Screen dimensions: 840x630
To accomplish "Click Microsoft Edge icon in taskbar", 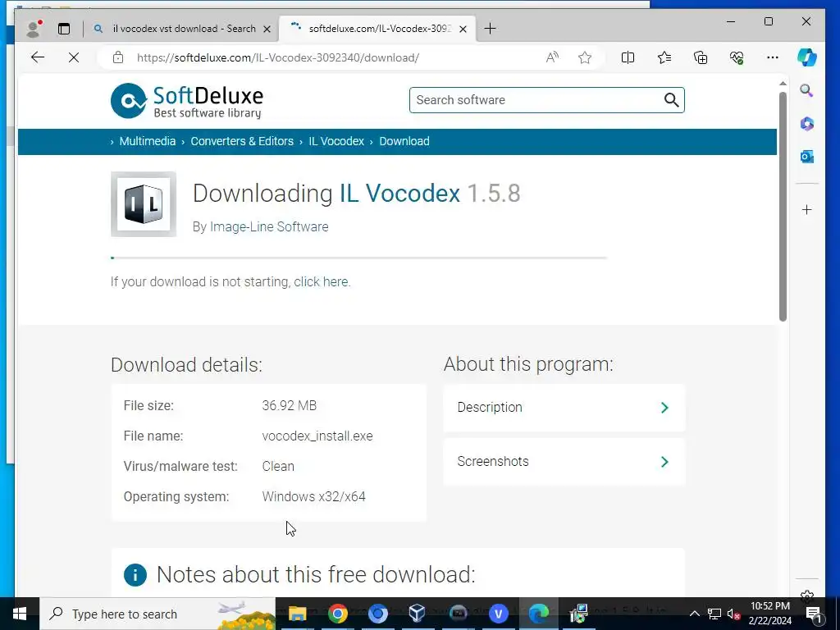I will pyautogui.click(x=538, y=614).
